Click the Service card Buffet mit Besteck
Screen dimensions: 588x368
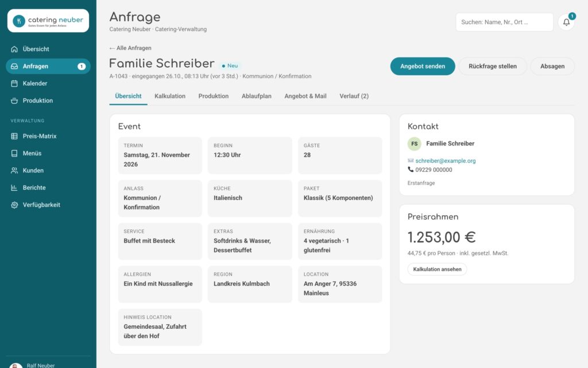click(160, 241)
